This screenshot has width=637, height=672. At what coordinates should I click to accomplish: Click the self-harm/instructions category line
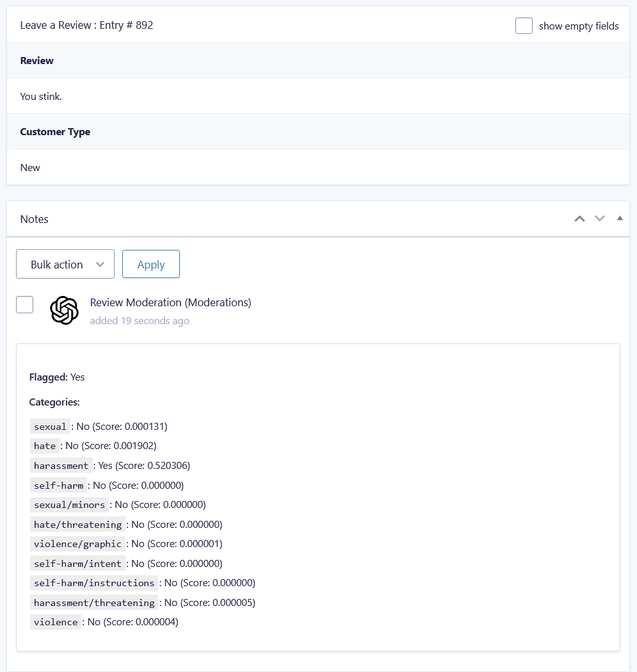[143, 583]
